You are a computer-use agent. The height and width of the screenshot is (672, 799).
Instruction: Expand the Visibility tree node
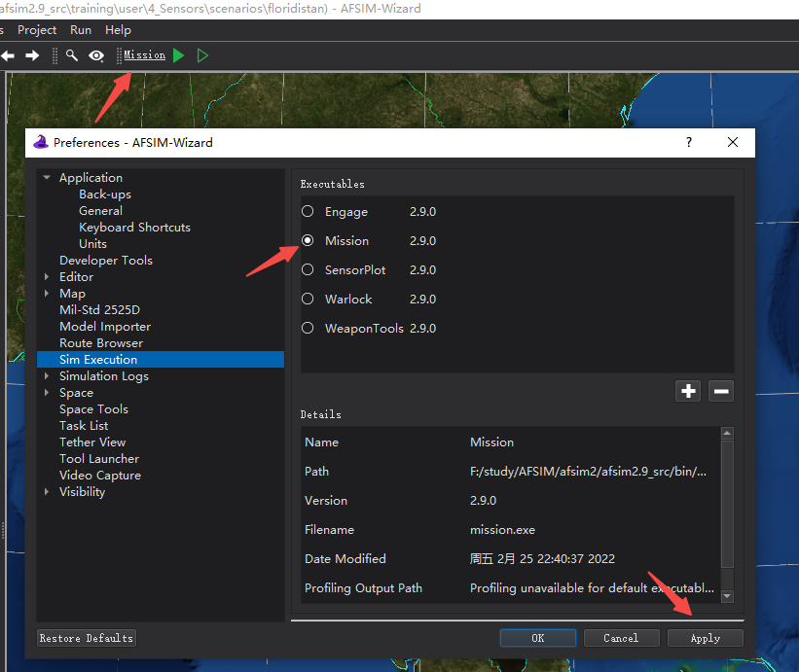[x=47, y=491]
